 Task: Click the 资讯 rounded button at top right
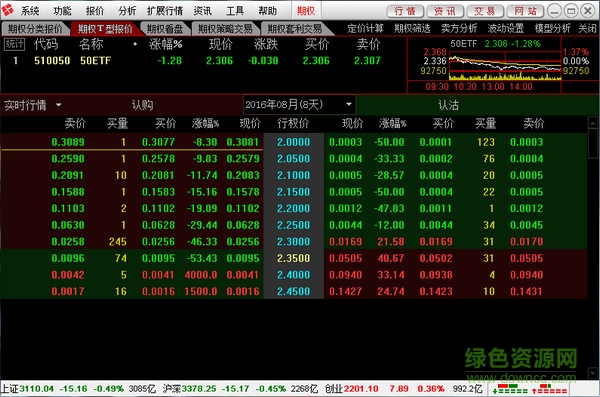(x=445, y=11)
